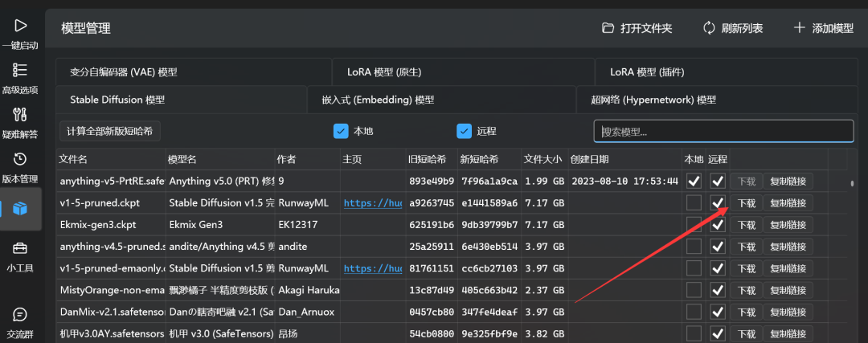Click 下载 for 机甲v3.0AY.safetensors

(747, 333)
